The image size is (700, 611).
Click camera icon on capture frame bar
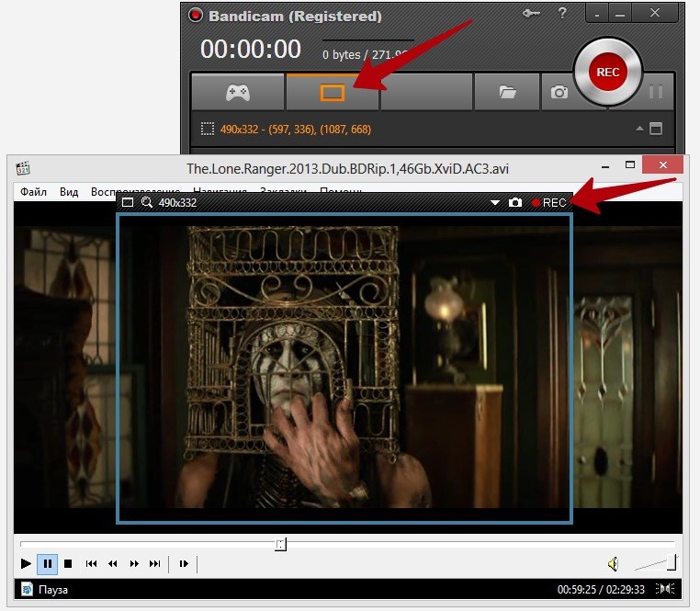[x=514, y=202]
